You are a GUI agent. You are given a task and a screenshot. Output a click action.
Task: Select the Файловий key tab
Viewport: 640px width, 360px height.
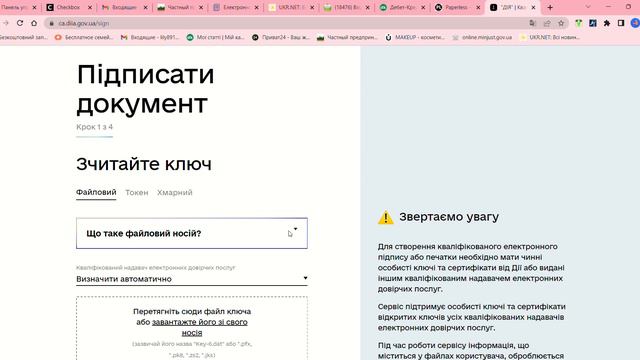(x=96, y=192)
